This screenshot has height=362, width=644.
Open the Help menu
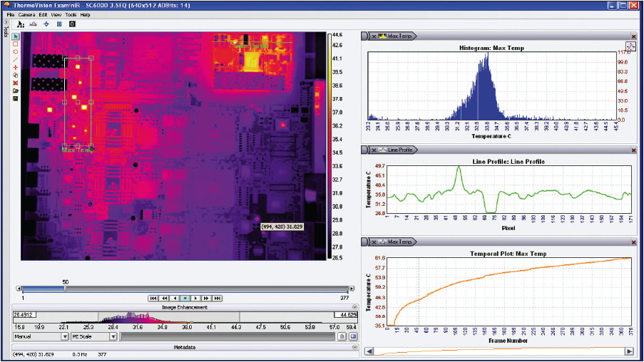point(85,14)
